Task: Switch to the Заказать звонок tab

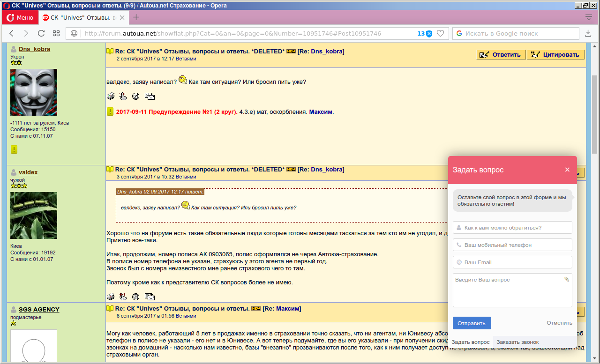Action: click(517, 342)
